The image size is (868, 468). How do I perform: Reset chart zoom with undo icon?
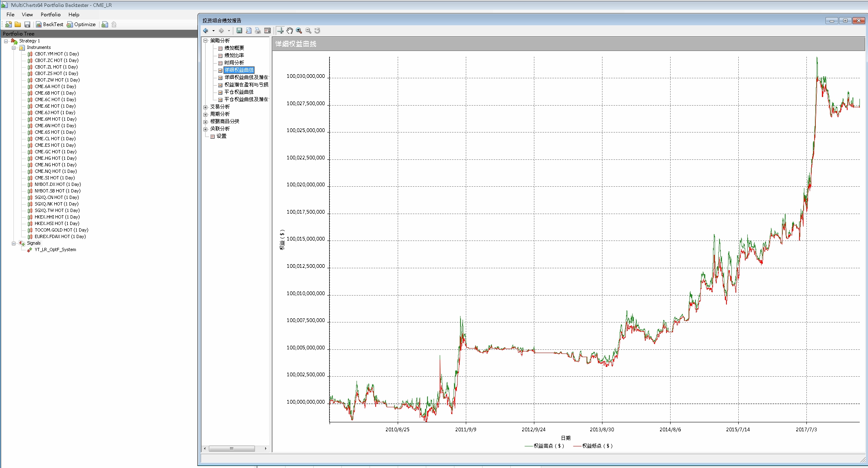point(317,31)
